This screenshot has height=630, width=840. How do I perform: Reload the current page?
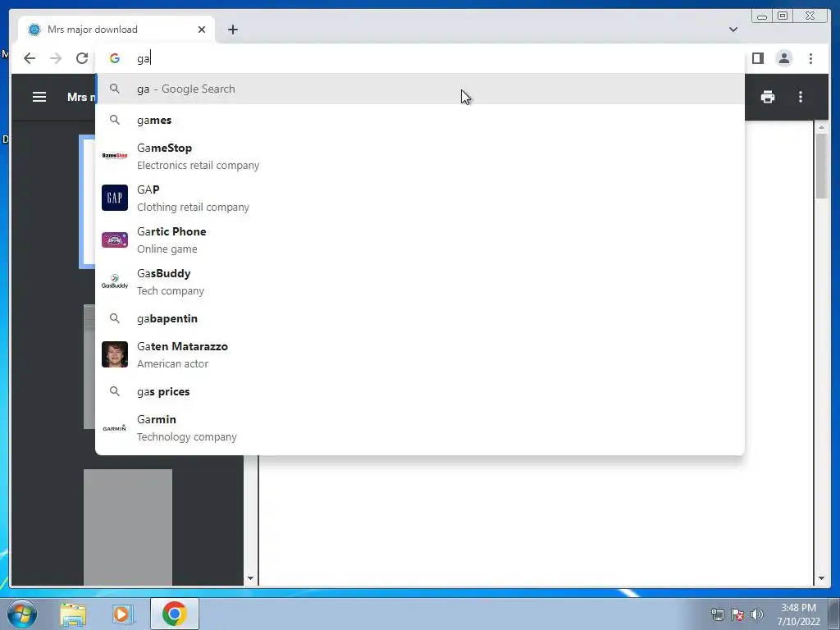(x=82, y=58)
